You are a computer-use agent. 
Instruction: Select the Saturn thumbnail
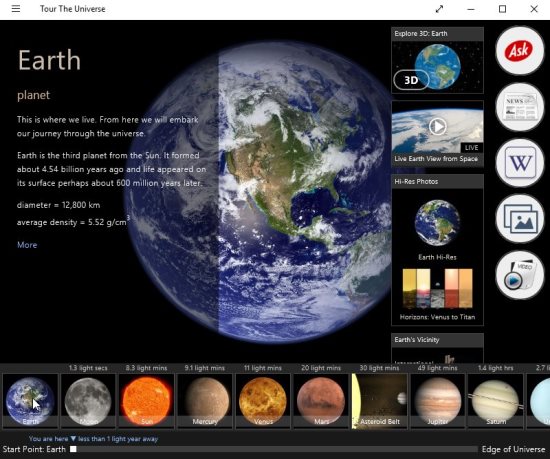tap(496, 401)
